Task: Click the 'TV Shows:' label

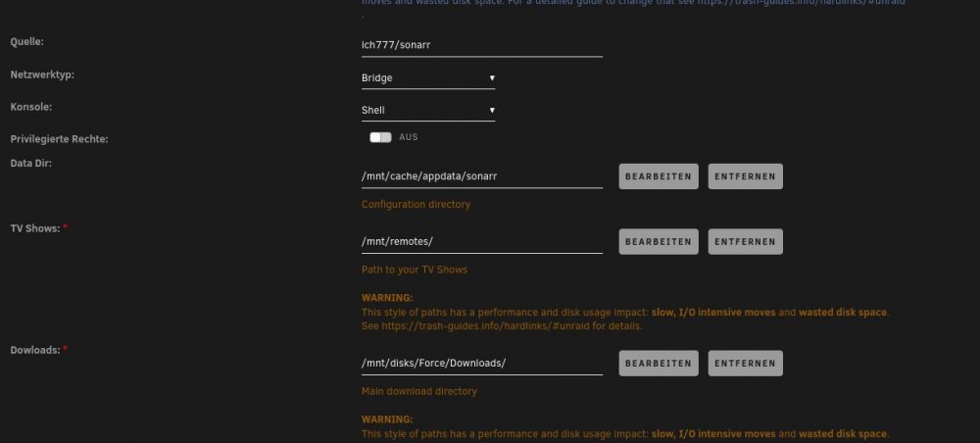Action: [35, 228]
